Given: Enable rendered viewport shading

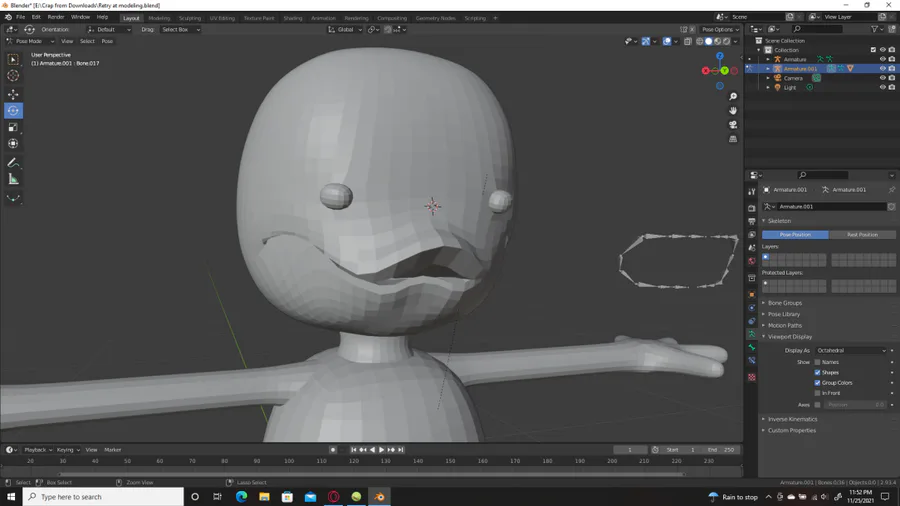Looking at the screenshot, I should click(x=727, y=41).
